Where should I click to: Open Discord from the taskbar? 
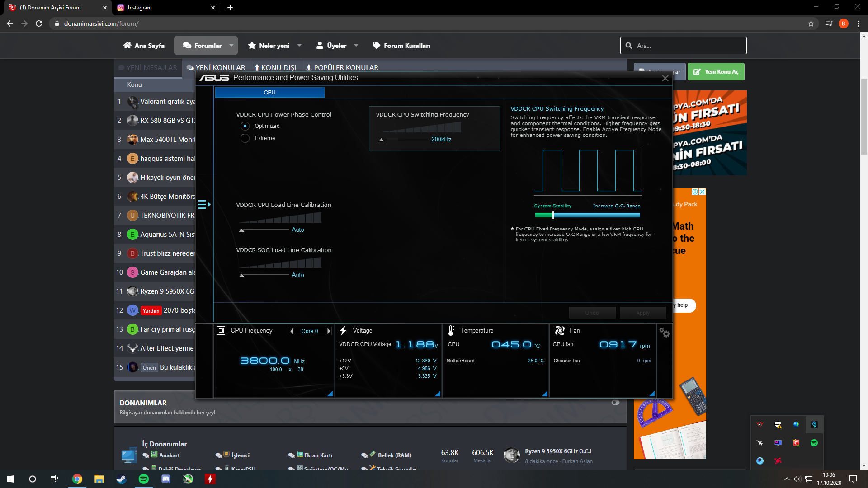point(166,479)
